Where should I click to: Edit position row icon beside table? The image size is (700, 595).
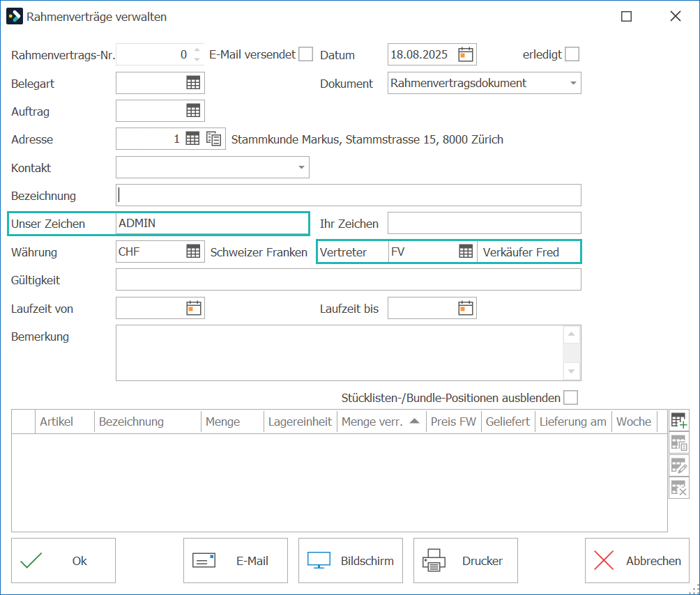tap(679, 466)
